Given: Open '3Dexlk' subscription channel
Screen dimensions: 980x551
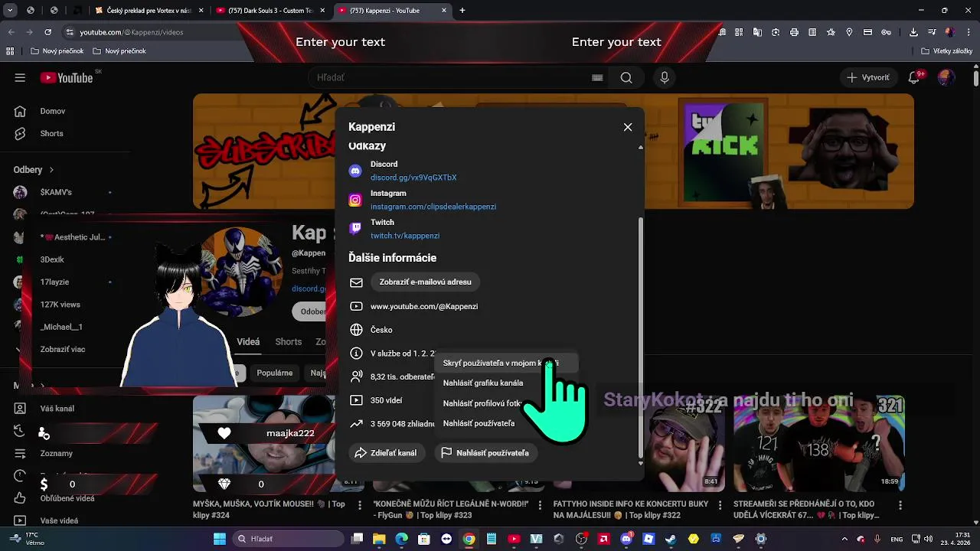Looking at the screenshot, I should 52,259.
